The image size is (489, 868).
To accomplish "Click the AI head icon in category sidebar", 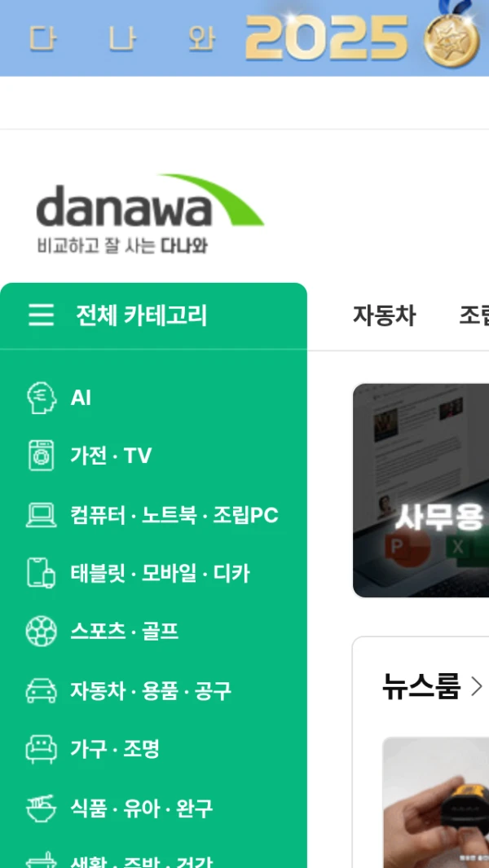I will pos(42,398).
